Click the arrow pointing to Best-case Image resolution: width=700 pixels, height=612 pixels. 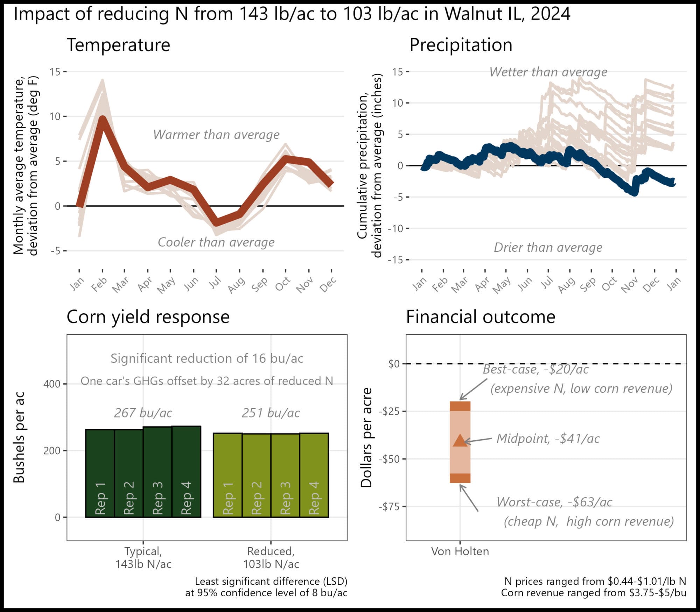point(473,389)
